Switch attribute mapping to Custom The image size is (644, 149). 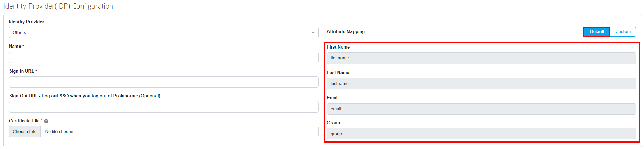pyautogui.click(x=623, y=32)
